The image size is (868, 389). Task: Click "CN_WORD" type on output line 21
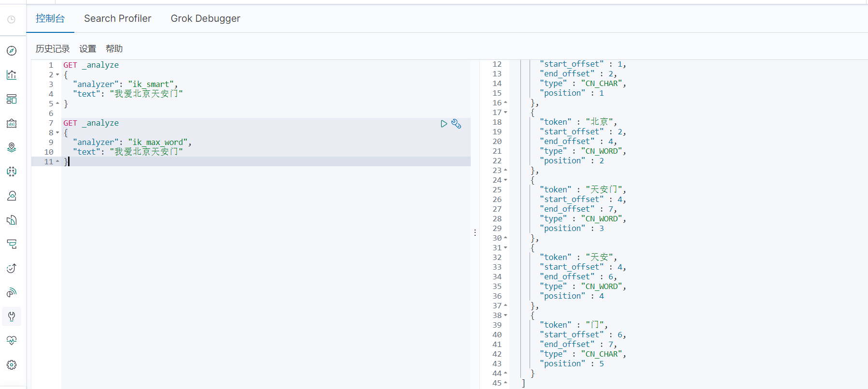click(602, 151)
